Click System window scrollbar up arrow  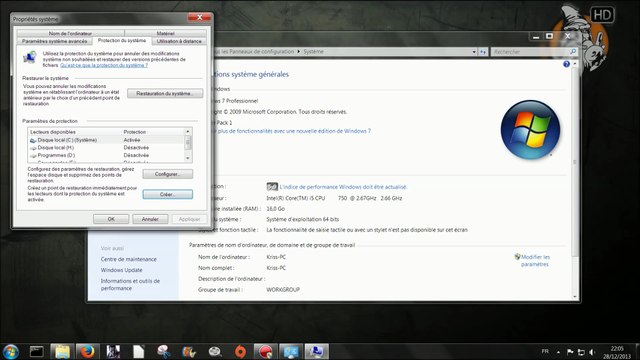point(575,64)
